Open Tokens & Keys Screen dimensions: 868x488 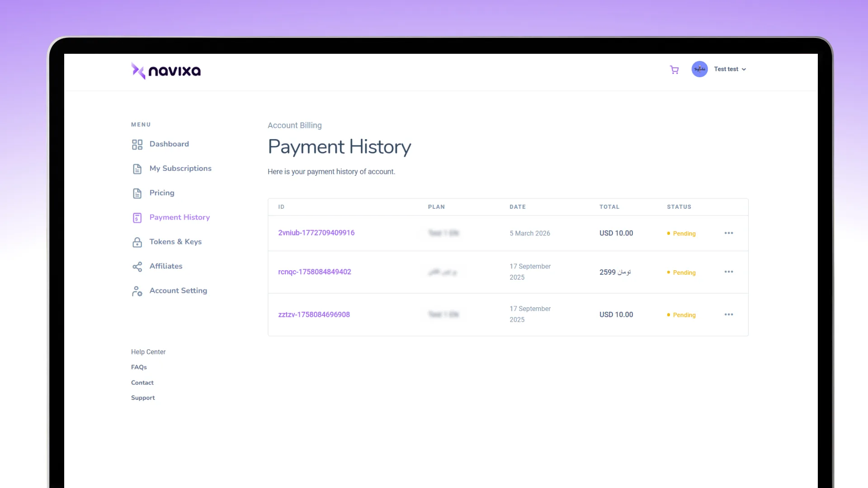[x=175, y=242]
